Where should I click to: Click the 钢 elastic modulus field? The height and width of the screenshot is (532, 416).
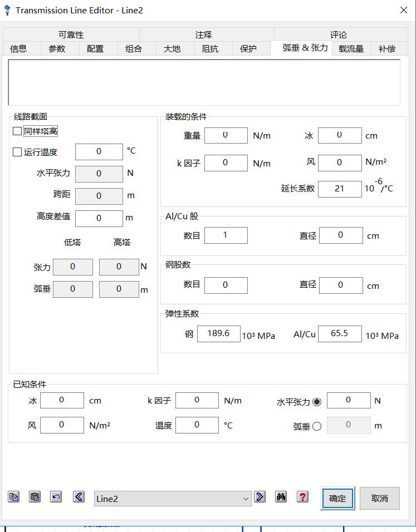pyautogui.click(x=219, y=334)
